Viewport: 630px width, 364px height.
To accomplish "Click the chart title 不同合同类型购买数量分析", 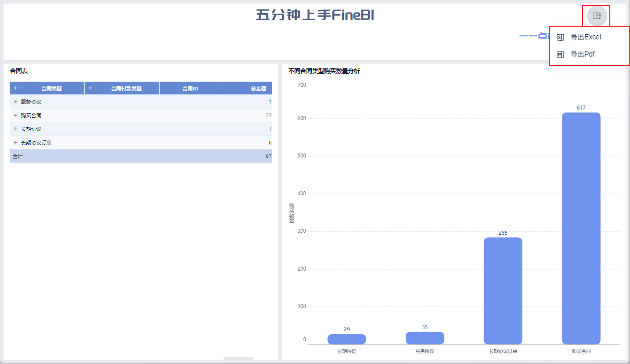I will [x=324, y=71].
